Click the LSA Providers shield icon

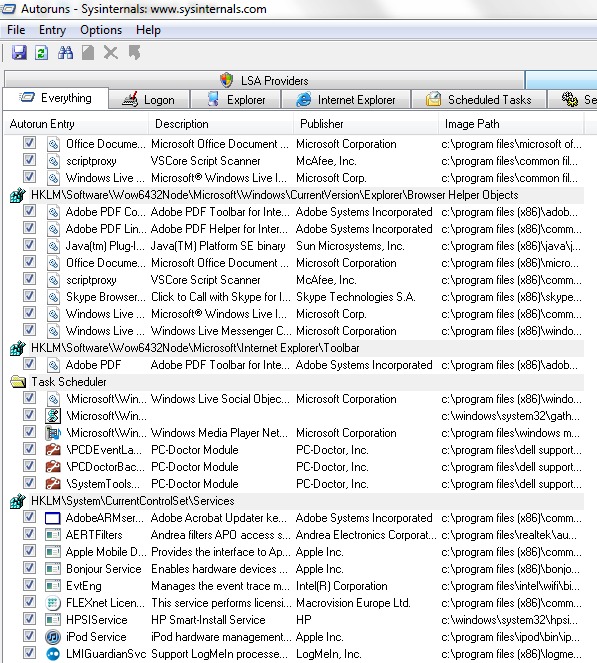[x=227, y=80]
